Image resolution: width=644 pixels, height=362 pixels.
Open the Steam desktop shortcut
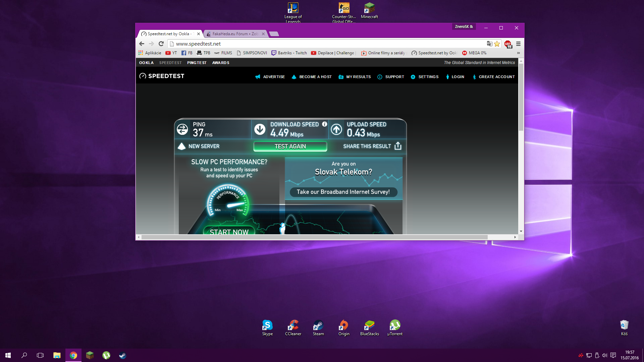(318, 328)
